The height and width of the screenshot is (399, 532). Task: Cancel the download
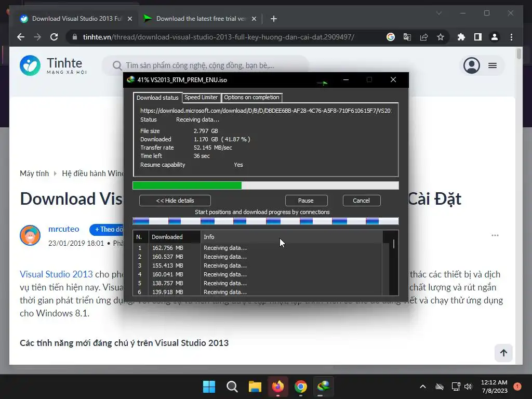362,201
